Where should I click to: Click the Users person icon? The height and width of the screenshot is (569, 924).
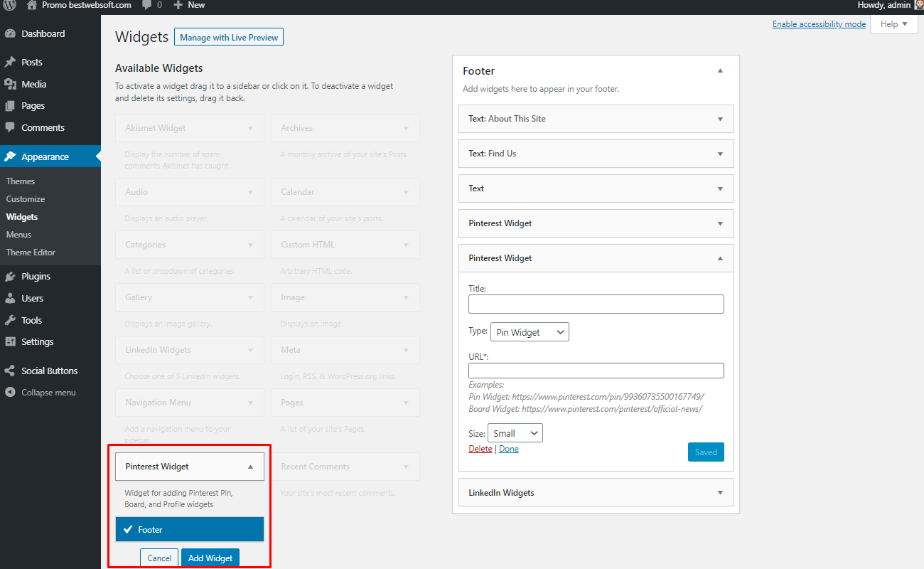(10, 299)
